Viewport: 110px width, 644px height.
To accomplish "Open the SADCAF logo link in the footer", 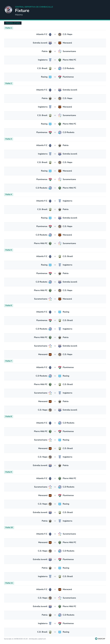I will 100,639.
